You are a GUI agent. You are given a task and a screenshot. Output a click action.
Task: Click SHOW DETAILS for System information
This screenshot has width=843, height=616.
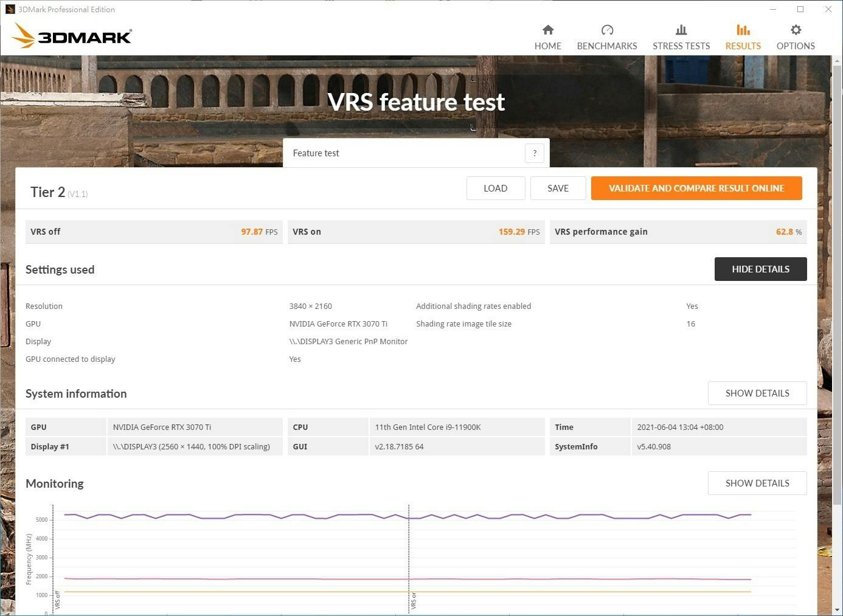pyautogui.click(x=757, y=393)
